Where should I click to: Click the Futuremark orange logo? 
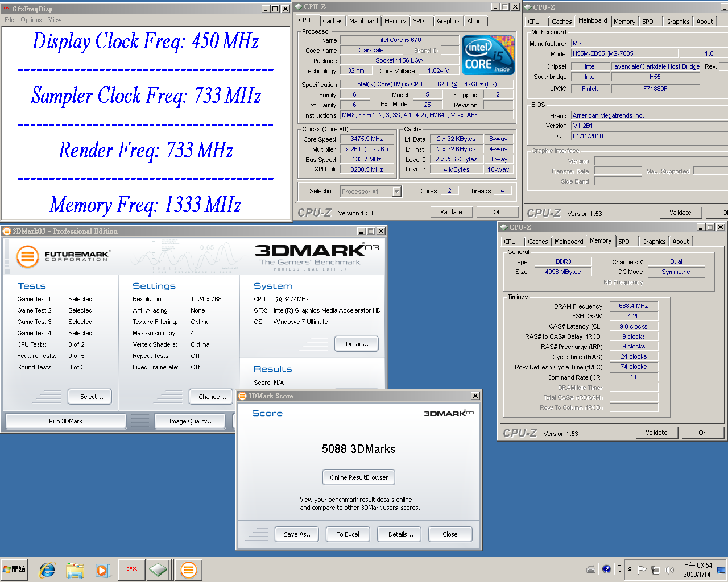[x=27, y=256]
